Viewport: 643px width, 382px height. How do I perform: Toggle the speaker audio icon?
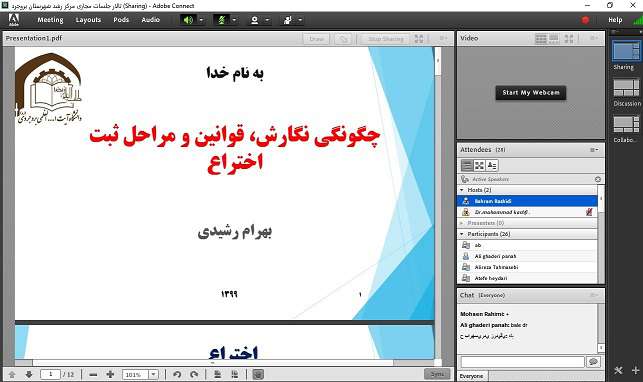coord(188,20)
